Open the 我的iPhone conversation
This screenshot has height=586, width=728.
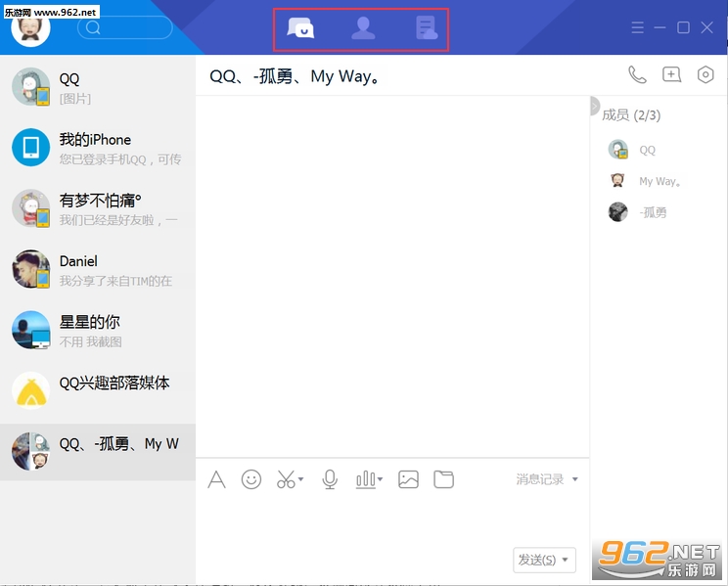98,148
